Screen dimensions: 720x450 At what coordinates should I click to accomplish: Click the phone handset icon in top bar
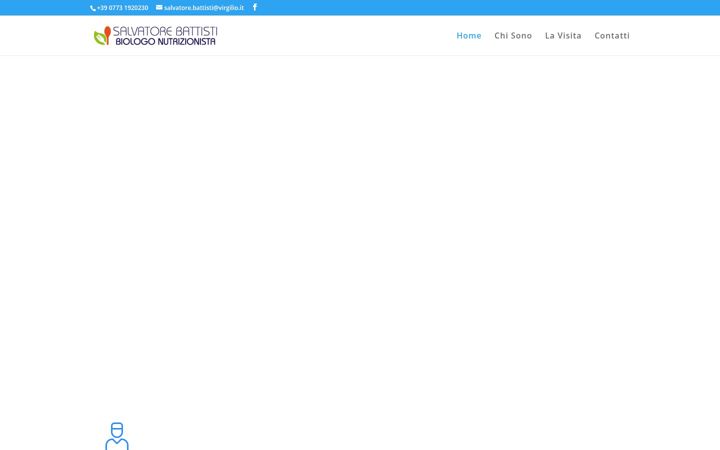click(x=93, y=8)
